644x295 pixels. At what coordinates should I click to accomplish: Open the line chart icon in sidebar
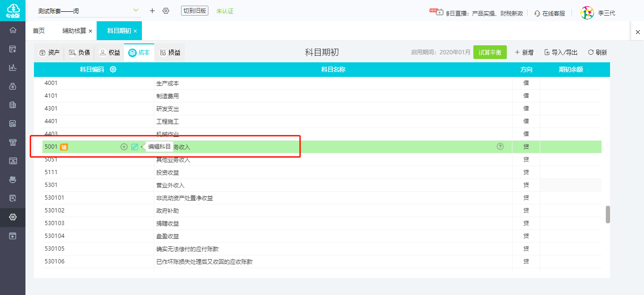[13, 67]
